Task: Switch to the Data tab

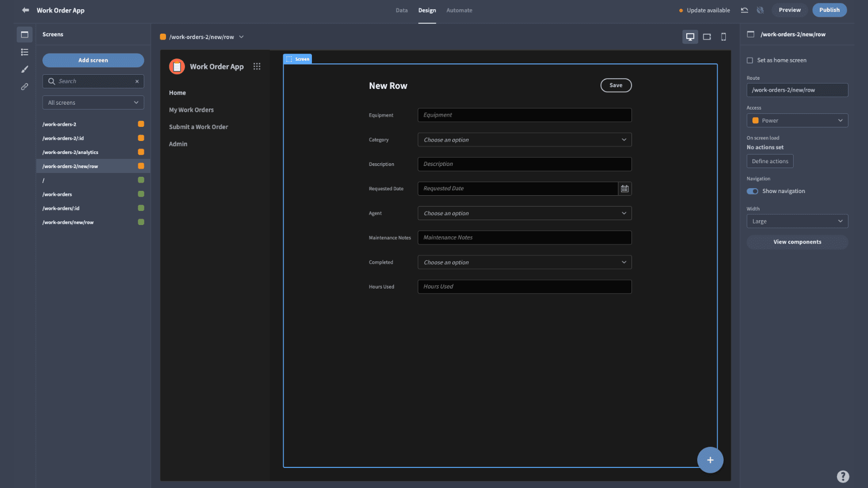Action: (401, 10)
